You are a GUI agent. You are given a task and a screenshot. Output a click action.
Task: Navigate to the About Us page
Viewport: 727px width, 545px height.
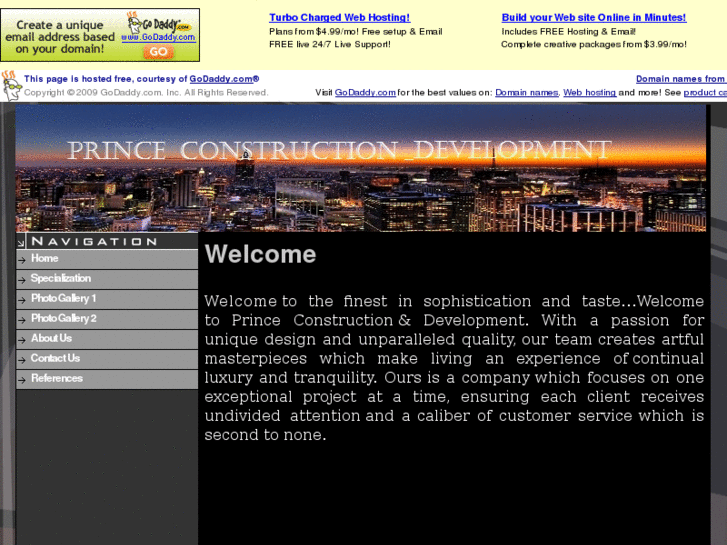pos(51,339)
